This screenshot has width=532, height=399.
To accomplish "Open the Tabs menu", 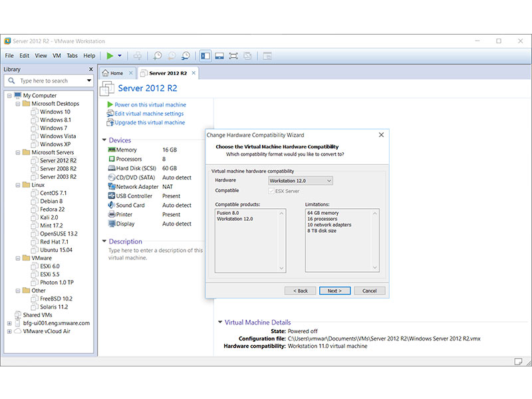I will (72, 56).
